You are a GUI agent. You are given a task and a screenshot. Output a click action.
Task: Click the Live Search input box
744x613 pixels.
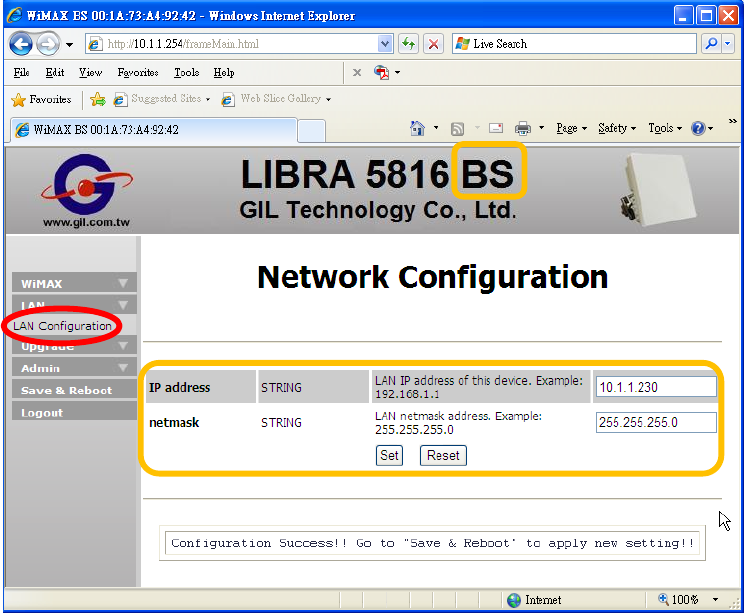point(574,44)
